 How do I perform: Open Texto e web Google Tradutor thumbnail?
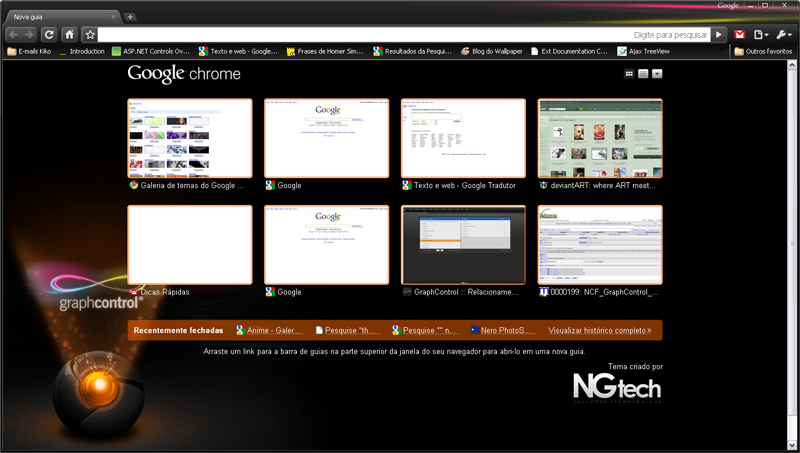(463, 138)
